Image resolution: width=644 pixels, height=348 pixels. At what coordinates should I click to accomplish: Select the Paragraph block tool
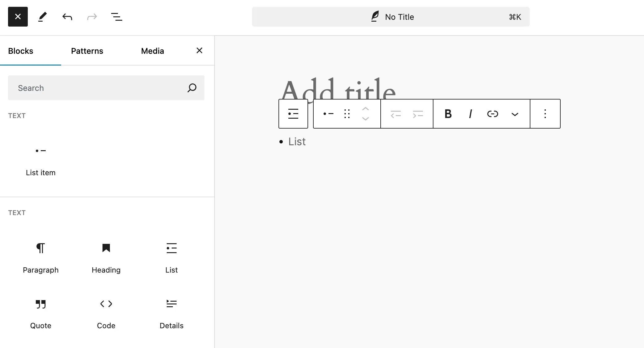(x=41, y=257)
